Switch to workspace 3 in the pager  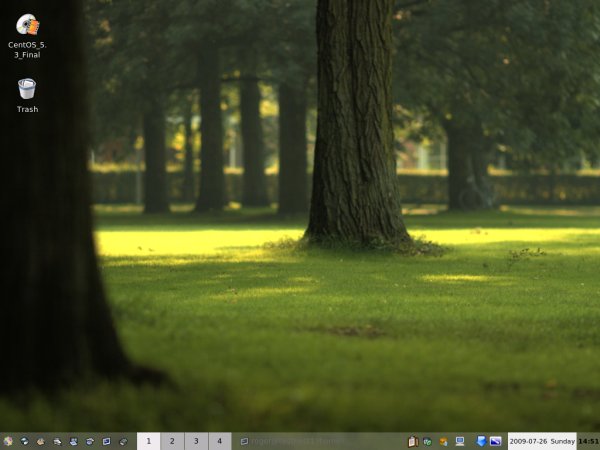(196, 441)
